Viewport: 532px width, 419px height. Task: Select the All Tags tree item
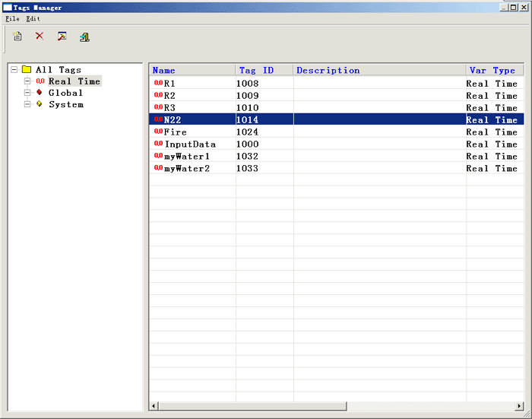(x=59, y=70)
